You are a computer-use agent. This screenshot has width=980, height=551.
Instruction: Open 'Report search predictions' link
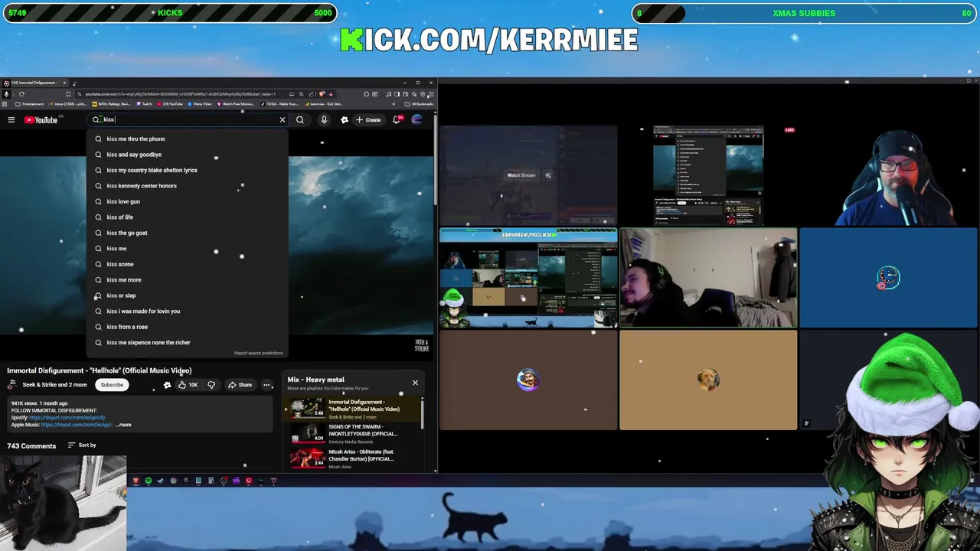(x=259, y=353)
